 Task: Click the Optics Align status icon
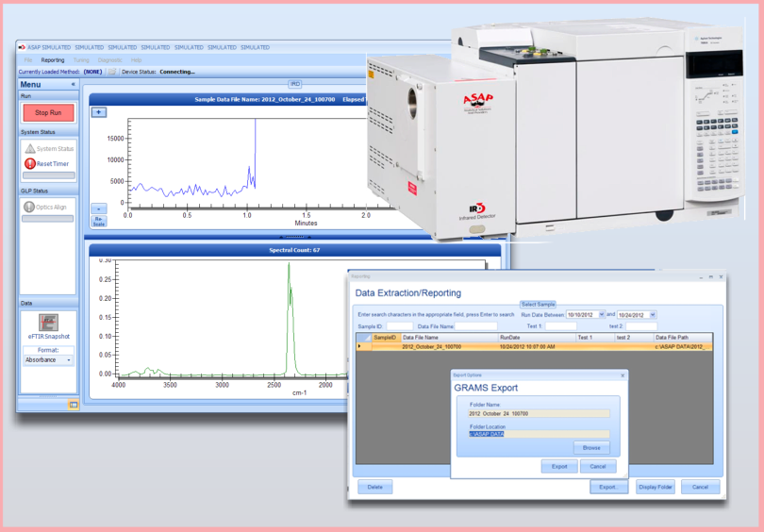pyautogui.click(x=28, y=208)
